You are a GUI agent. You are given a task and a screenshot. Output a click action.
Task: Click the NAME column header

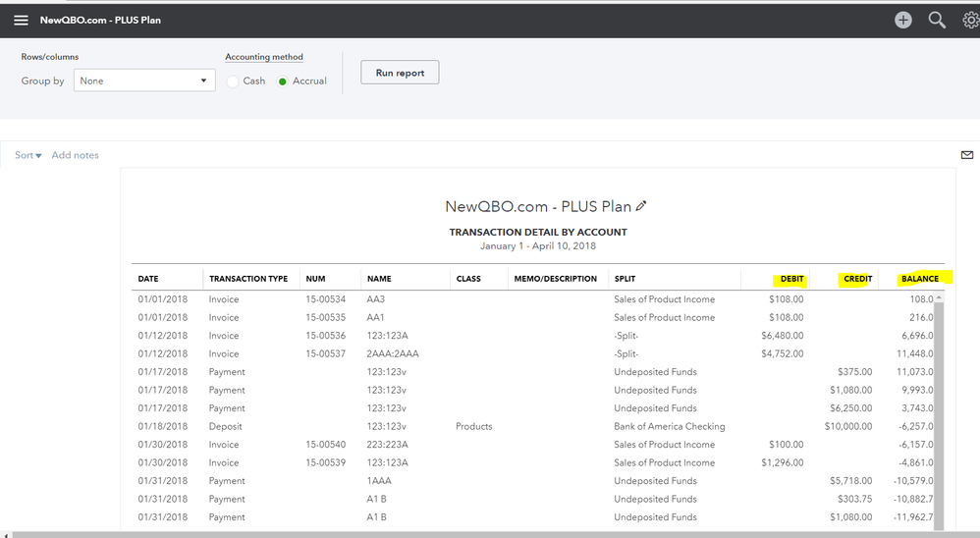pyautogui.click(x=379, y=279)
